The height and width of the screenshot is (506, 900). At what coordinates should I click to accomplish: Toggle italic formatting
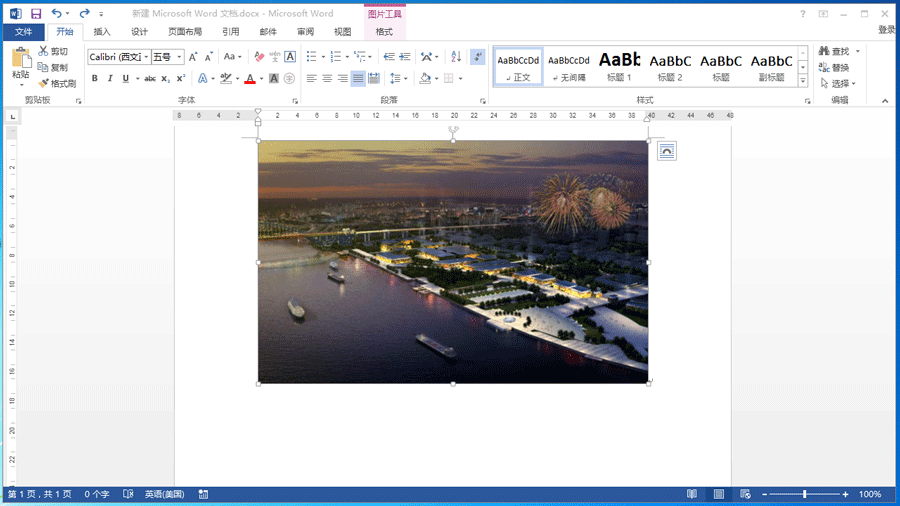(110, 78)
